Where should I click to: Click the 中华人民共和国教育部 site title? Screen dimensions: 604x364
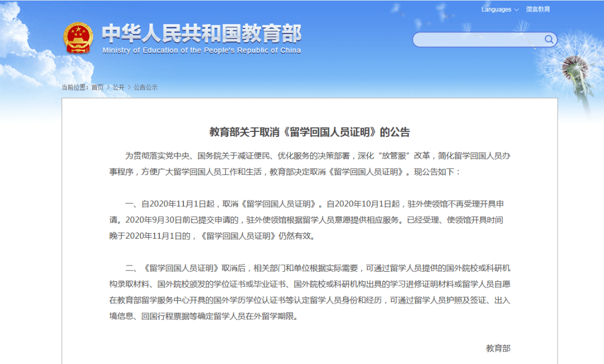[x=201, y=34]
